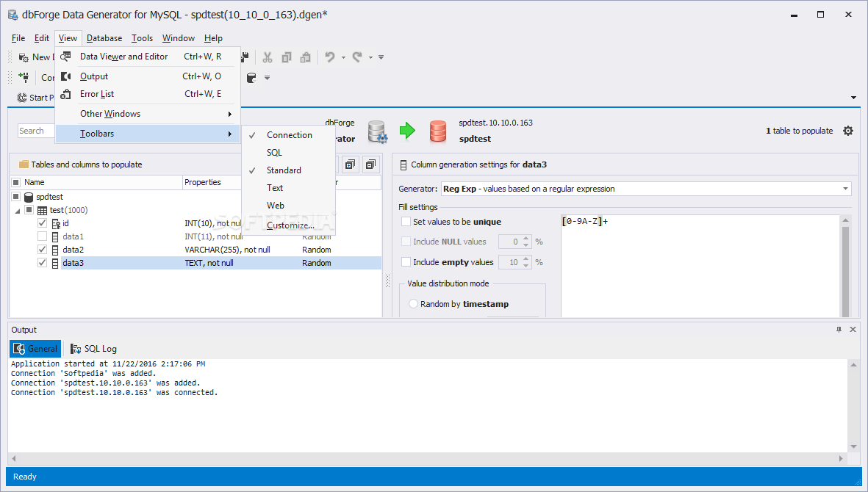Viewport: 868px width, 492px height.
Task: Click in the regular expression text editor
Action: click(x=700, y=265)
